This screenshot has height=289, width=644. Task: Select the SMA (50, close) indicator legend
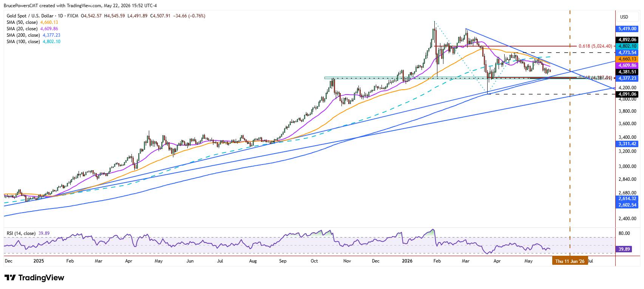pos(32,22)
